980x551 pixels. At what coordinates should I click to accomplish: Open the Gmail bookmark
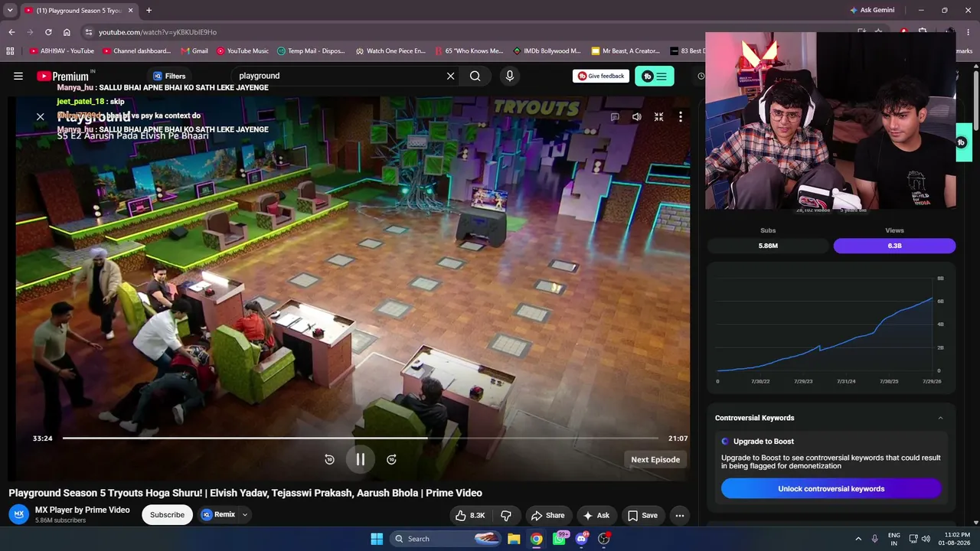coord(194,51)
